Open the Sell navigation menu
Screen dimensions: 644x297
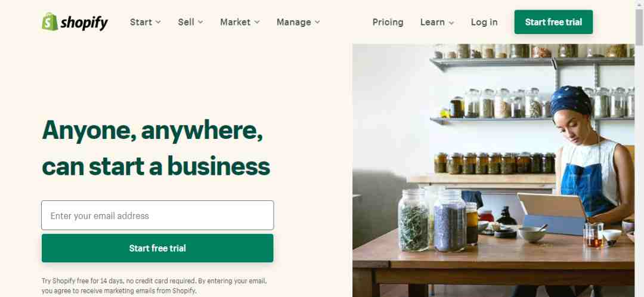(x=186, y=22)
